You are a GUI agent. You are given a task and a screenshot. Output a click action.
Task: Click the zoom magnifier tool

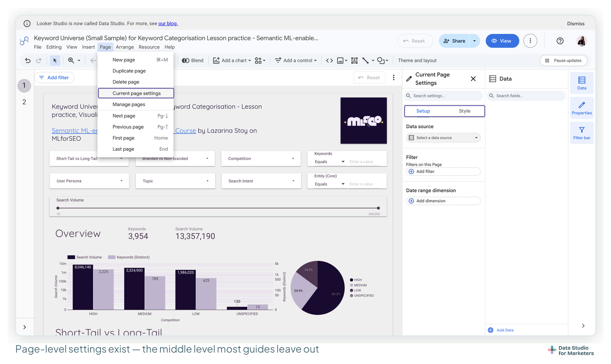coord(71,60)
